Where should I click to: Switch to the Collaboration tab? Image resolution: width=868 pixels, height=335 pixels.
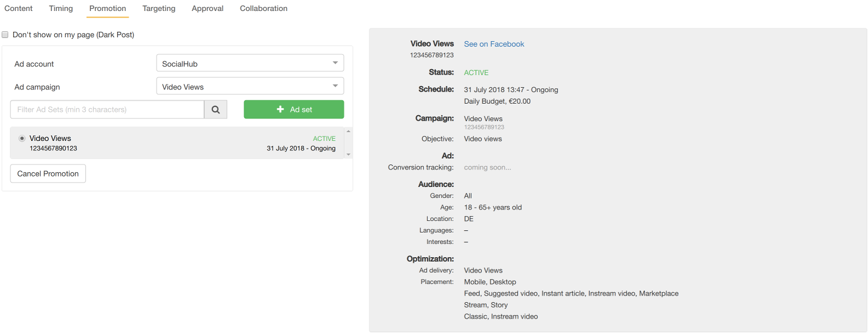(263, 8)
